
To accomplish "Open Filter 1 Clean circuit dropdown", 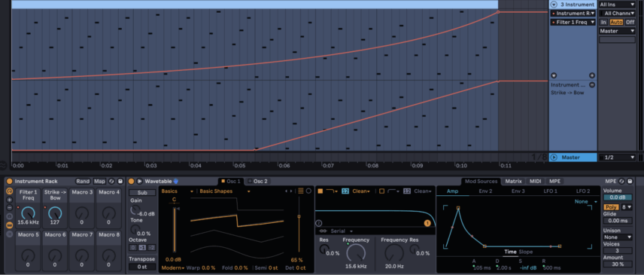I will pos(361,191).
